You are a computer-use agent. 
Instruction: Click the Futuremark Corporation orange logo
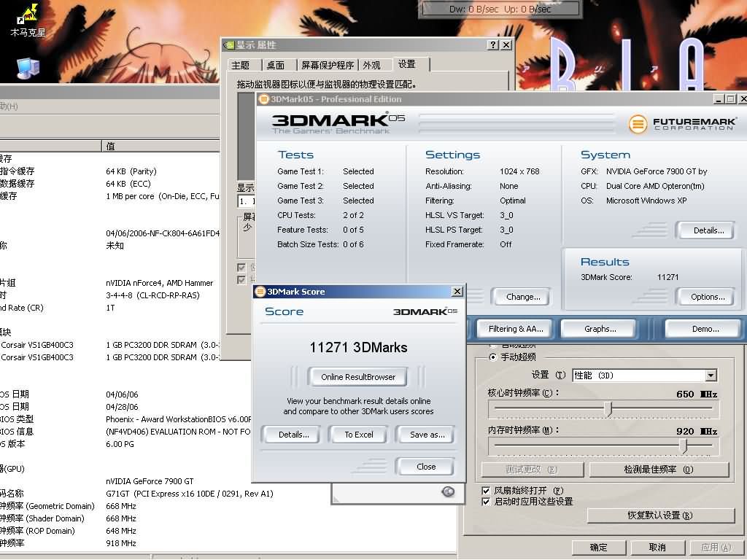(638, 124)
